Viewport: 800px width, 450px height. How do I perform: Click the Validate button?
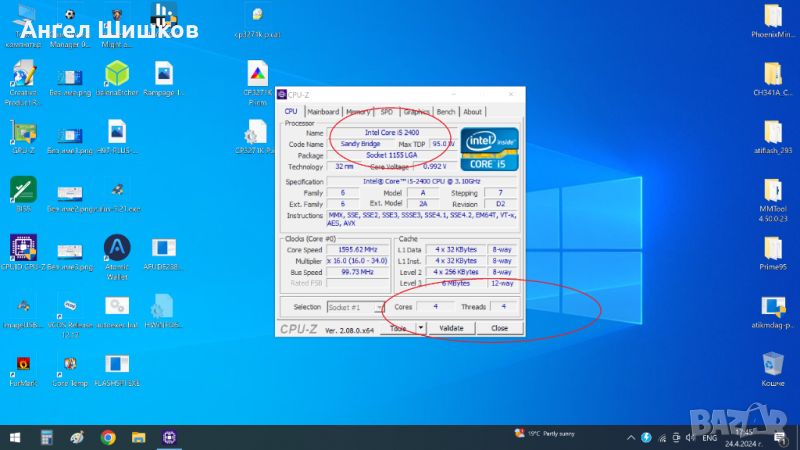(x=451, y=328)
